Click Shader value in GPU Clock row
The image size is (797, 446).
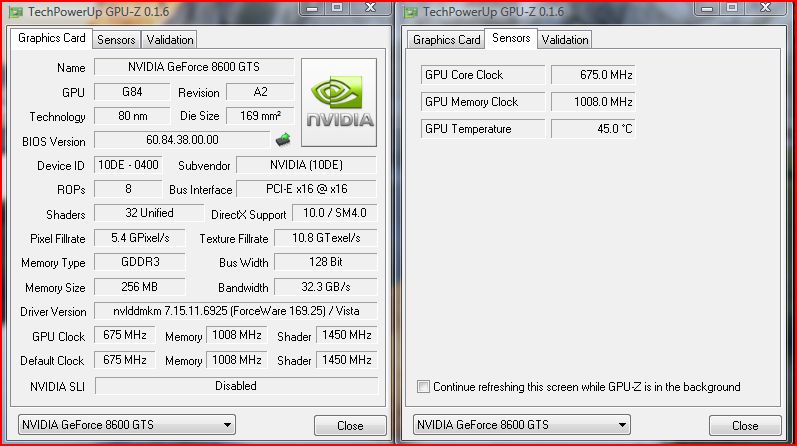347,335
